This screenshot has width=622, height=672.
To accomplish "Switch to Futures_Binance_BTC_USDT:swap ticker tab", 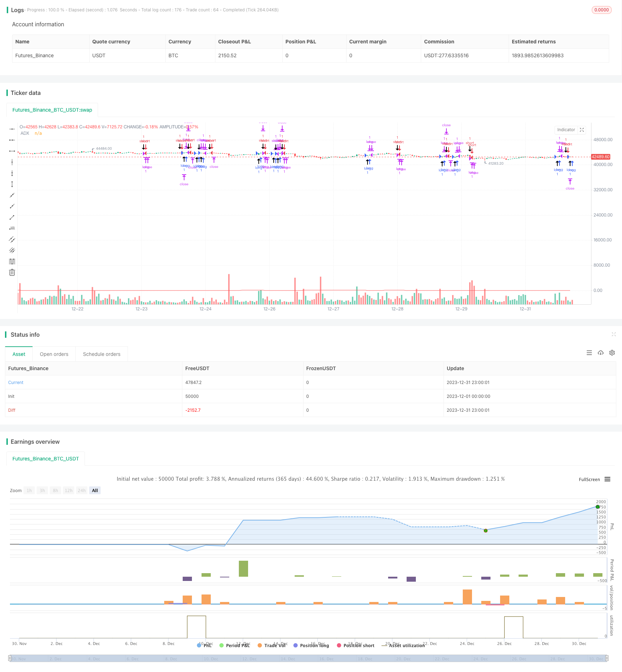I will point(52,110).
